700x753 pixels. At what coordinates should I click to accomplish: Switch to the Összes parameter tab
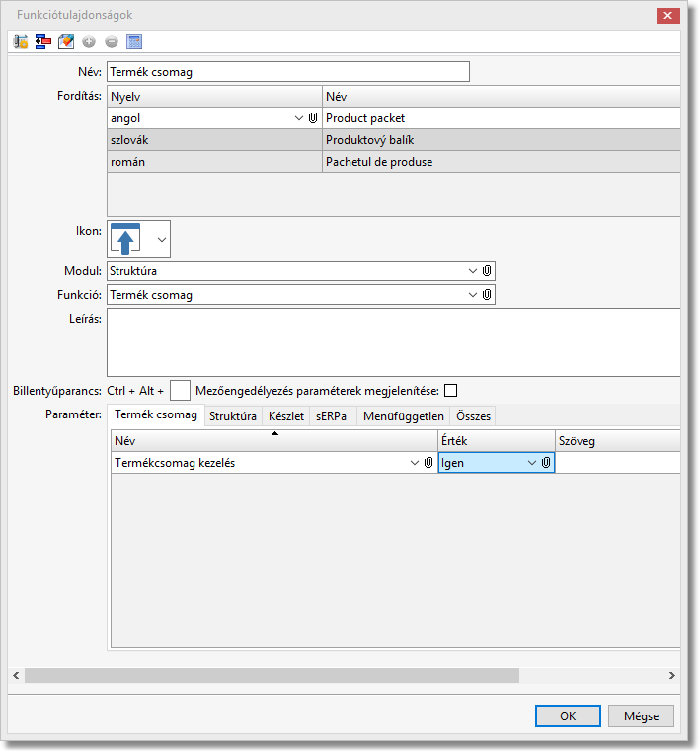click(x=473, y=416)
